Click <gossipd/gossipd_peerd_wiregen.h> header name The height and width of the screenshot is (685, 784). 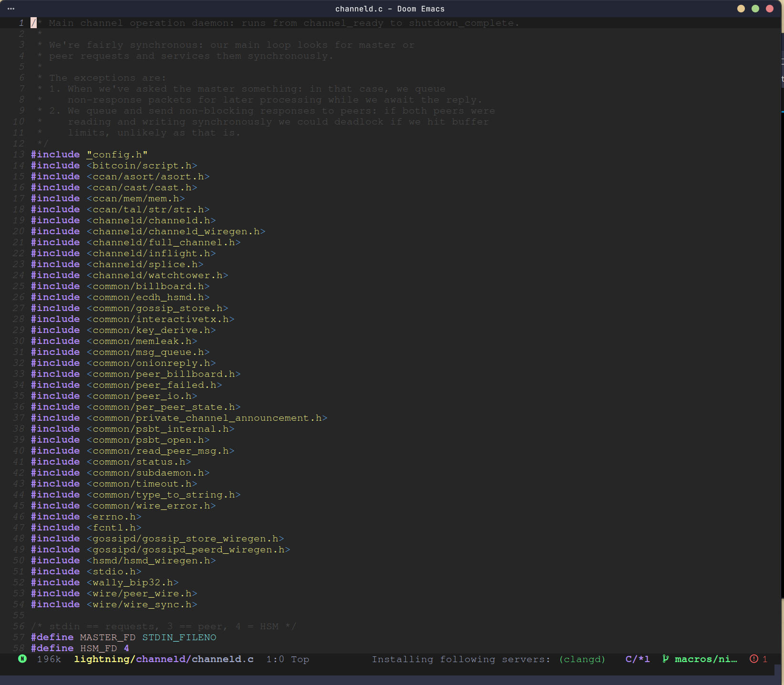click(x=188, y=550)
